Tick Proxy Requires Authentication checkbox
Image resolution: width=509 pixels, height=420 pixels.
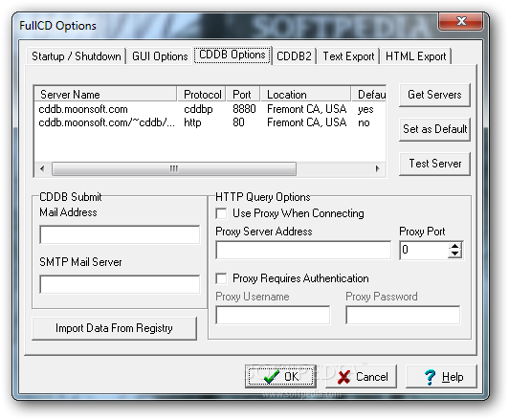(221, 278)
